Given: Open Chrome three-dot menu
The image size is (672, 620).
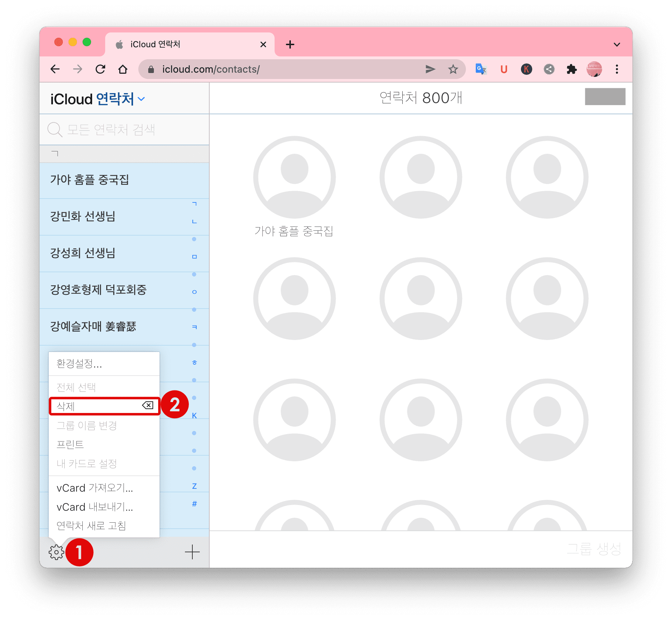Looking at the screenshot, I should 617,69.
